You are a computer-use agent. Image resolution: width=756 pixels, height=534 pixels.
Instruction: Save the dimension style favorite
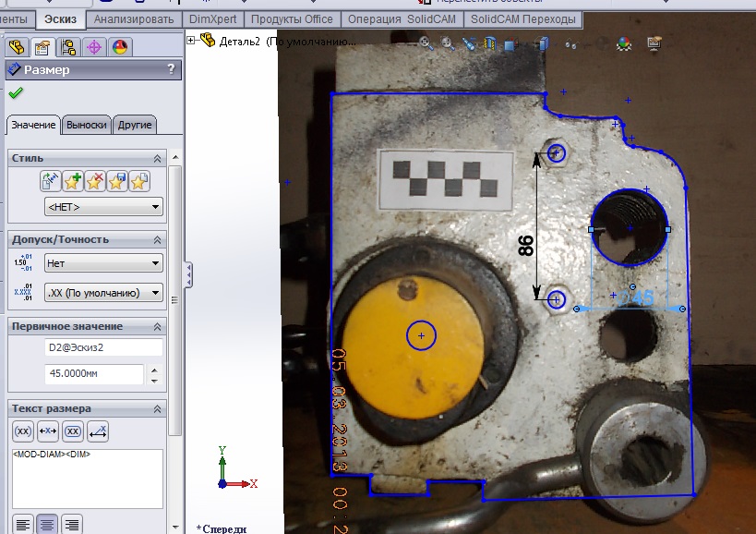(116, 181)
